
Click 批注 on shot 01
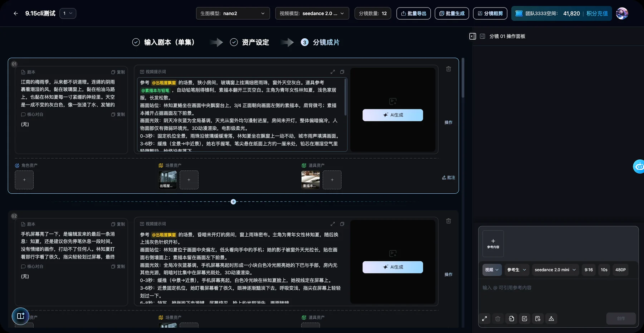[x=449, y=178]
